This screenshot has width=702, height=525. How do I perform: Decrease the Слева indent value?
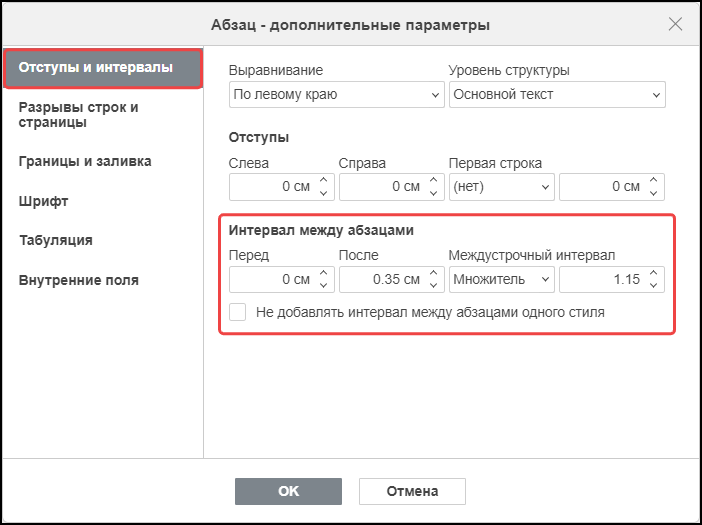click(x=324, y=193)
